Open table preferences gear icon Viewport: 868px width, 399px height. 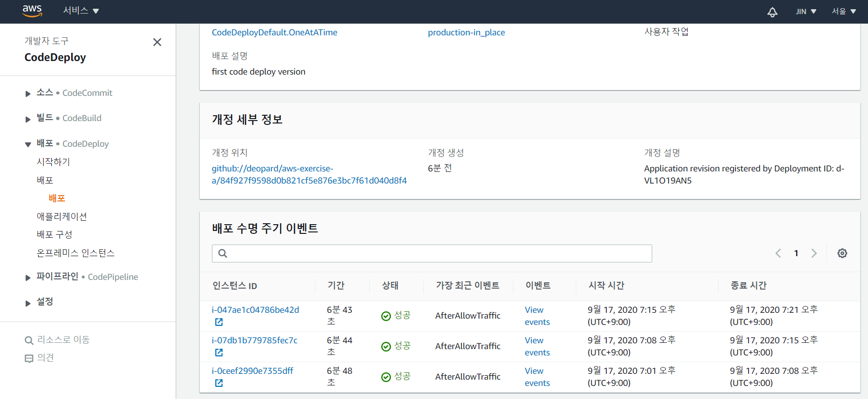click(842, 253)
